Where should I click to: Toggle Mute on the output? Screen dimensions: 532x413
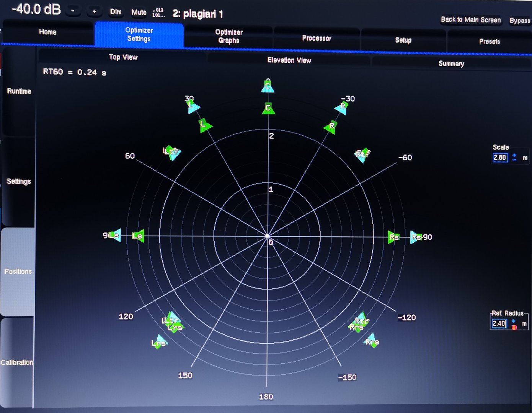[x=139, y=12]
